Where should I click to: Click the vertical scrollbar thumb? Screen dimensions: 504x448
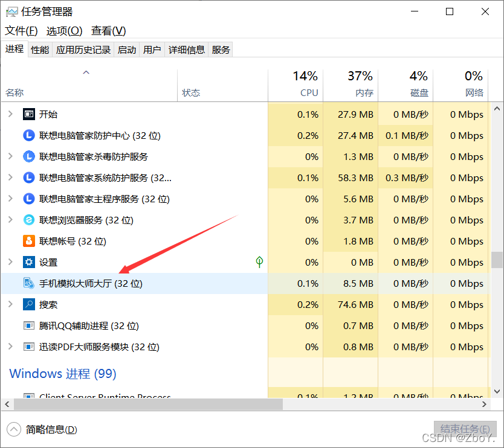tap(497, 260)
